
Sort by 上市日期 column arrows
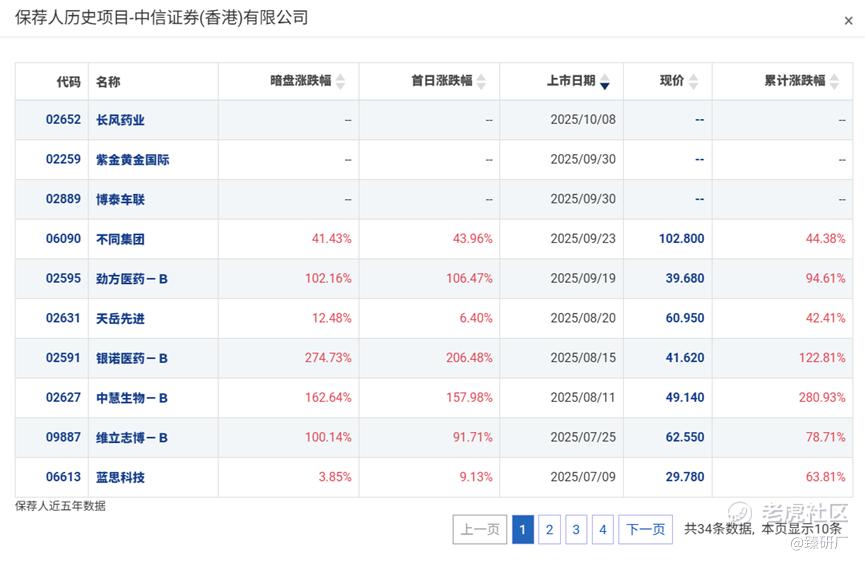pos(604,82)
